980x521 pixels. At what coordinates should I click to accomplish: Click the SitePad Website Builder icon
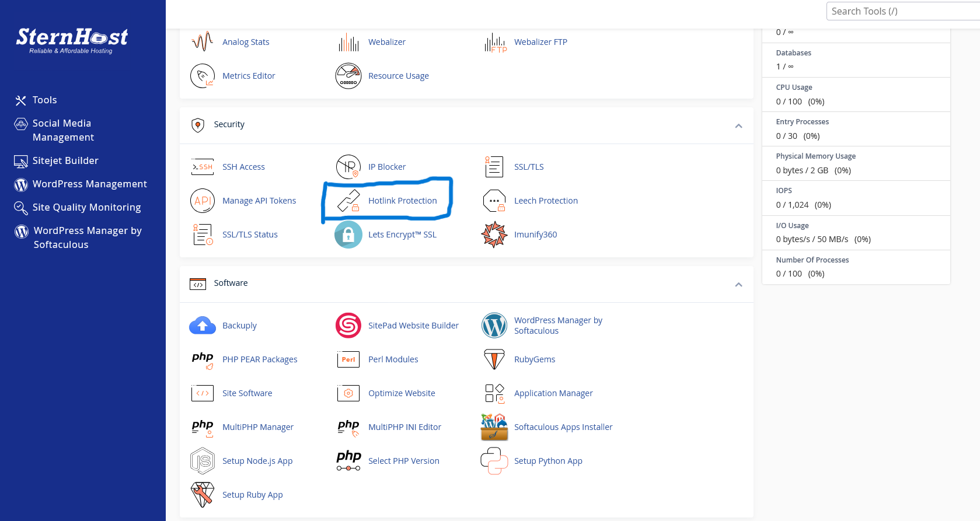coord(348,326)
